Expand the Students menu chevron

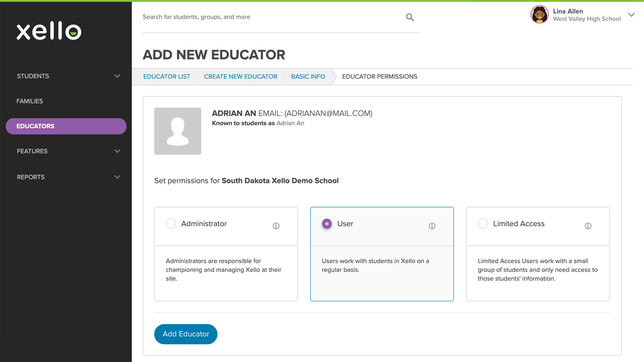[x=117, y=76]
